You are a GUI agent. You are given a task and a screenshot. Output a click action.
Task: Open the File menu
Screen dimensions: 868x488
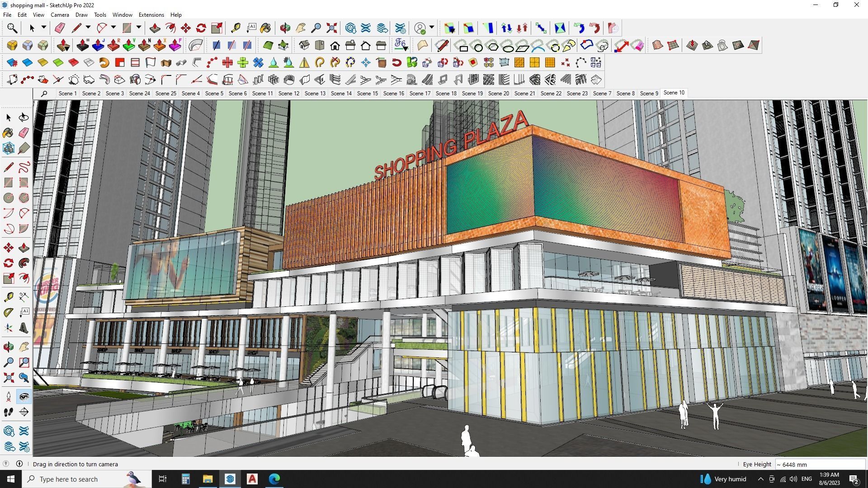point(7,15)
